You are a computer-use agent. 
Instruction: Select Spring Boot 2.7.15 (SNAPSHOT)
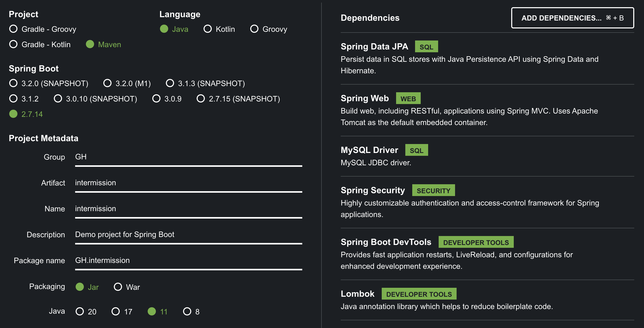pos(201,99)
